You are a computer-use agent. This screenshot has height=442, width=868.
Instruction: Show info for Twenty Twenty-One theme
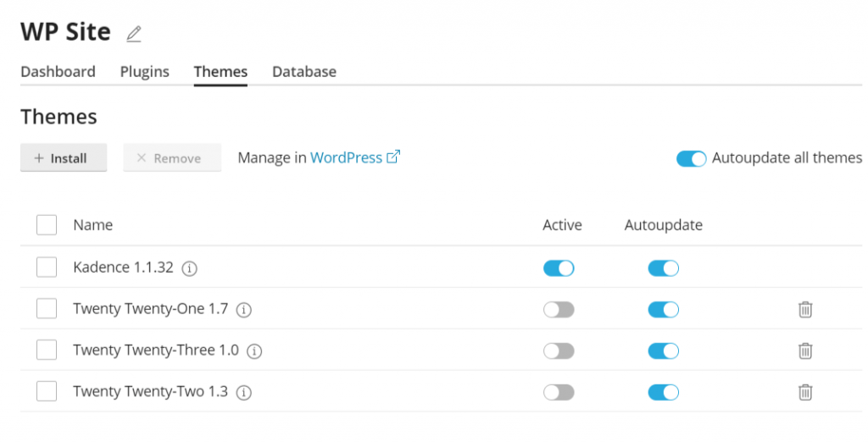pos(244,310)
